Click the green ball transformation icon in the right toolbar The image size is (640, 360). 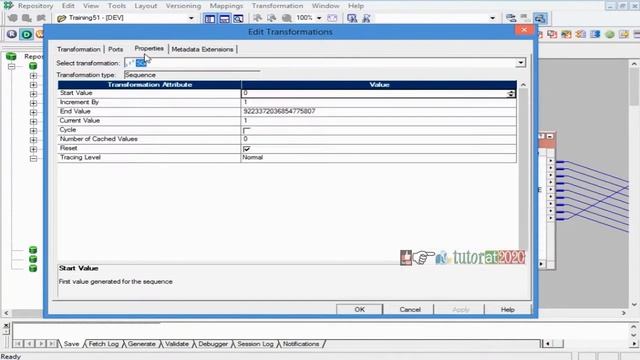(x=610, y=34)
